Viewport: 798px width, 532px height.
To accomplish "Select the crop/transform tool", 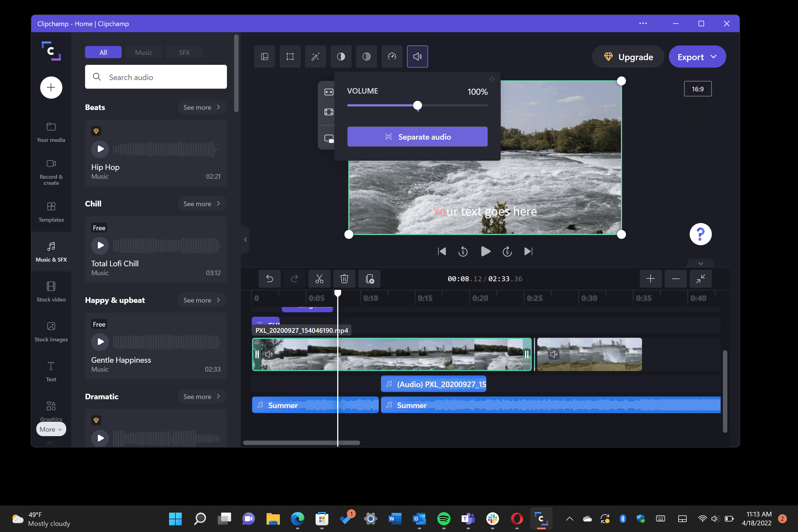I will coord(290,57).
